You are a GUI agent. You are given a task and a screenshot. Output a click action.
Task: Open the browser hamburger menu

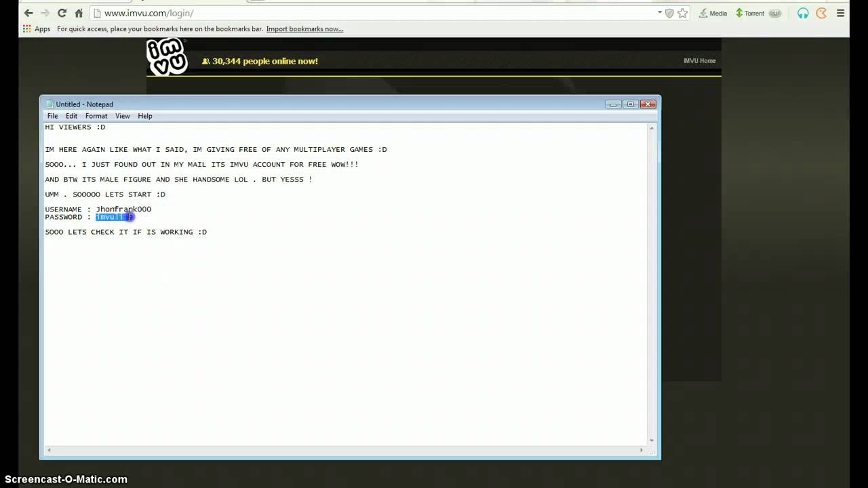coord(840,13)
